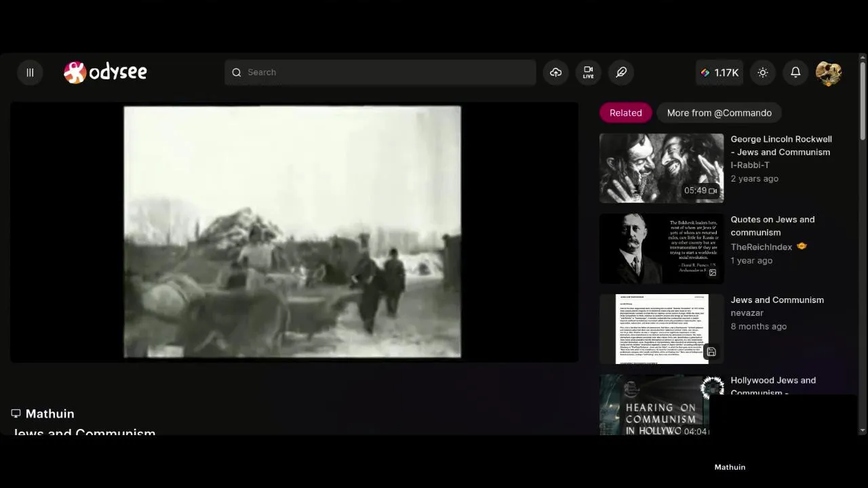Open the upload cloud icon
The width and height of the screenshot is (868, 488).
click(555, 73)
